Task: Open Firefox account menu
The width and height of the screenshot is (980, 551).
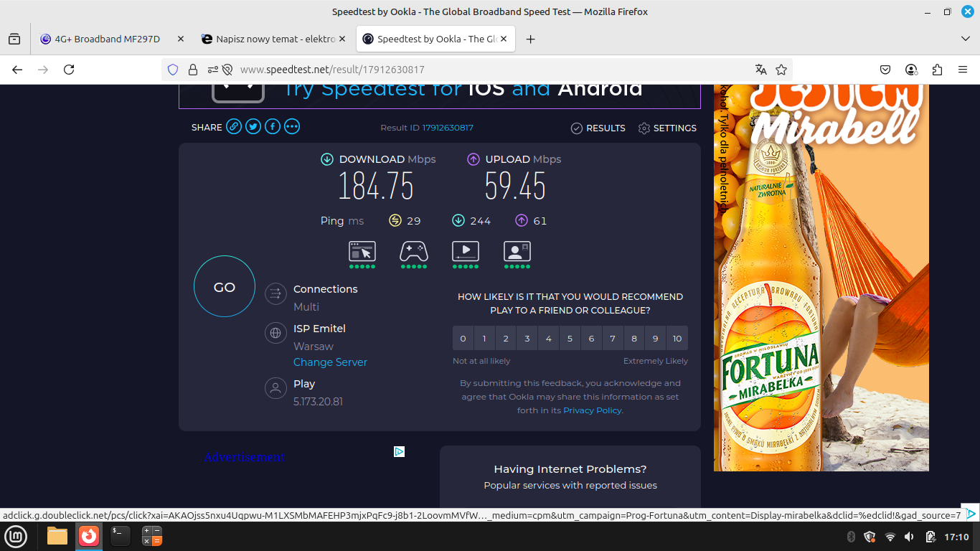Action: pyautogui.click(x=911, y=70)
